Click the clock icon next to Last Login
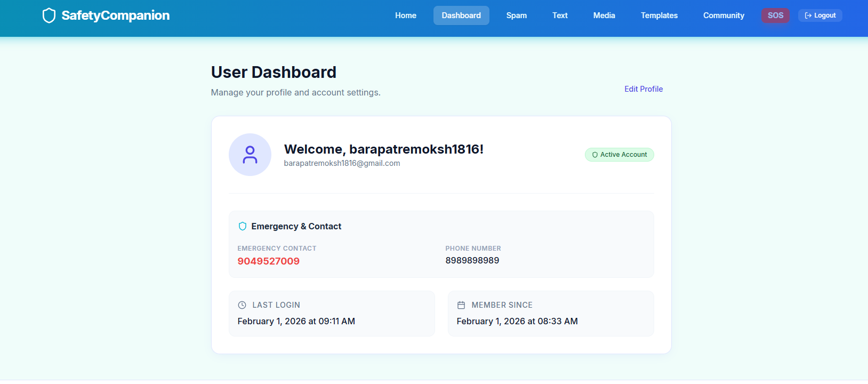 click(x=242, y=305)
